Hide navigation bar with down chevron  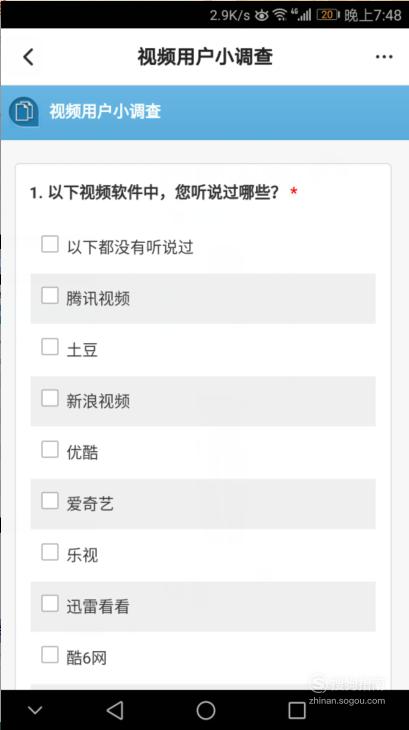click(x=35, y=710)
